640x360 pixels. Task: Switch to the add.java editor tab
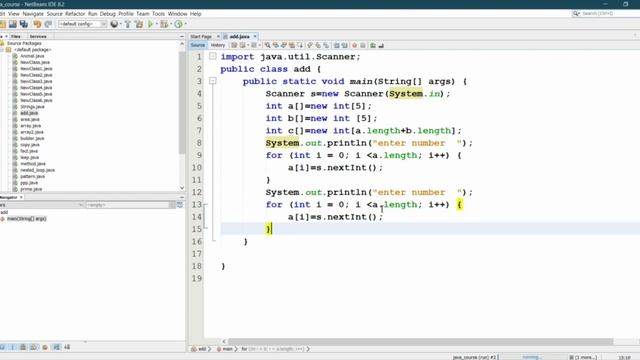click(239, 36)
